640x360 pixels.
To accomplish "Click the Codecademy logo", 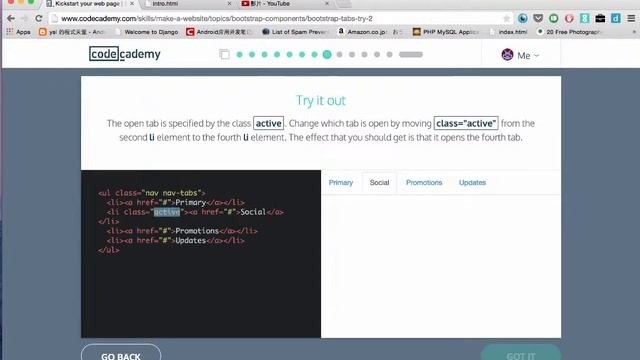I will click(x=125, y=54).
